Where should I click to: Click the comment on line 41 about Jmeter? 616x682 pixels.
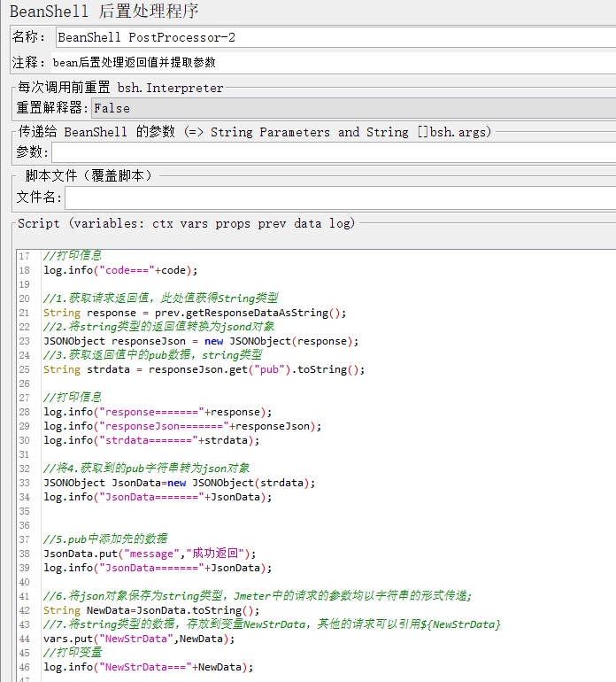tap(258, 596)
